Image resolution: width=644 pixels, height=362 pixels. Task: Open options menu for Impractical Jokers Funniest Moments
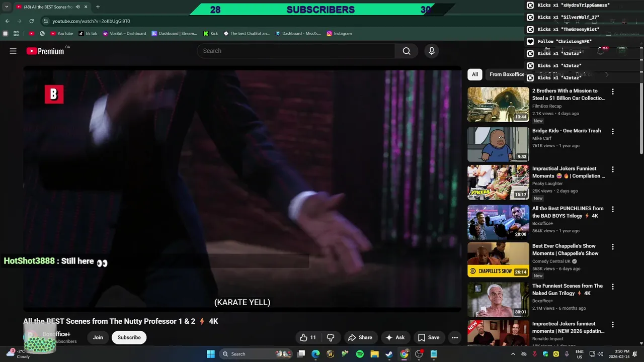click(612, 169)
